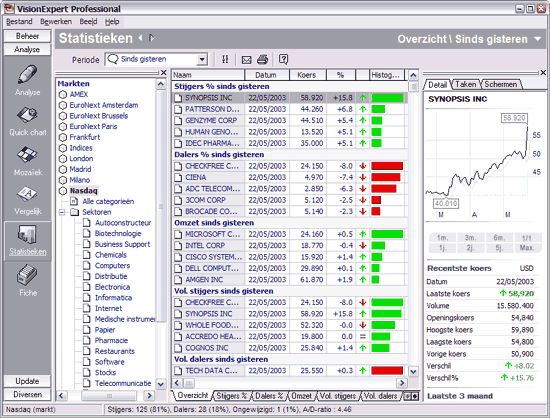Collapse the Sektoren folder
The width and height of the screenshot is (550, 418).
62,212
